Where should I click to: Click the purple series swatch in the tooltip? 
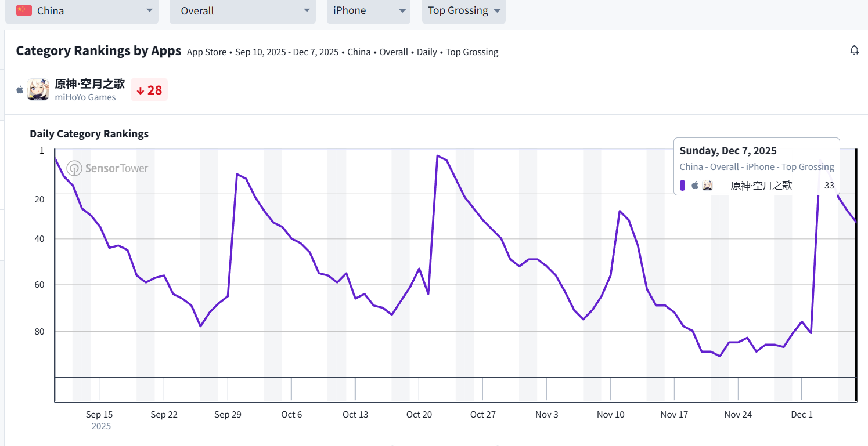(x=683, y=186)
